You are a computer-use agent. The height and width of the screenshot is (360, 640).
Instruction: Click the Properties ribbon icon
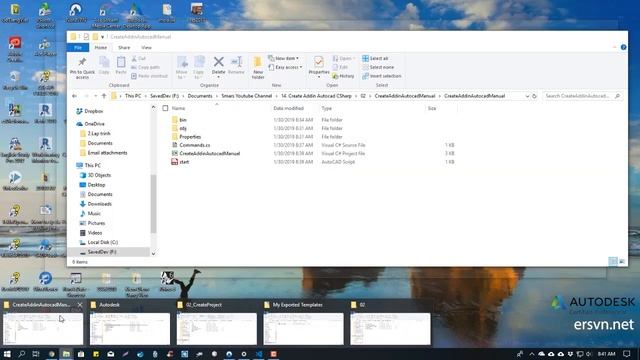(x=319, y=62)
